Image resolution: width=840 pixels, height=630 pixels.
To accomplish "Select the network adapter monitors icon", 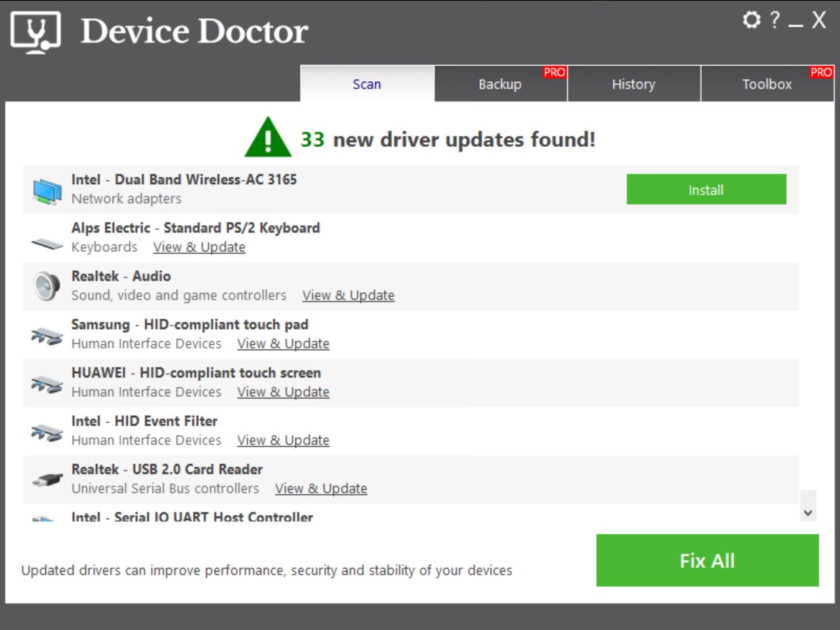I will tap(47, 190).
